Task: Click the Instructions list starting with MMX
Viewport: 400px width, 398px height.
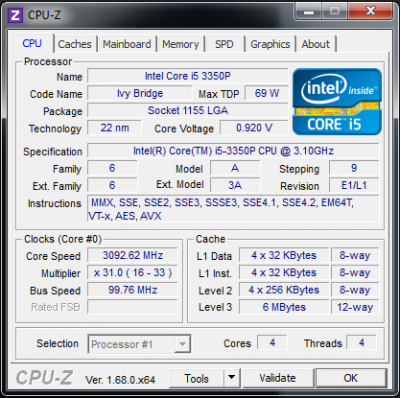Action: (x=233, y=209)
